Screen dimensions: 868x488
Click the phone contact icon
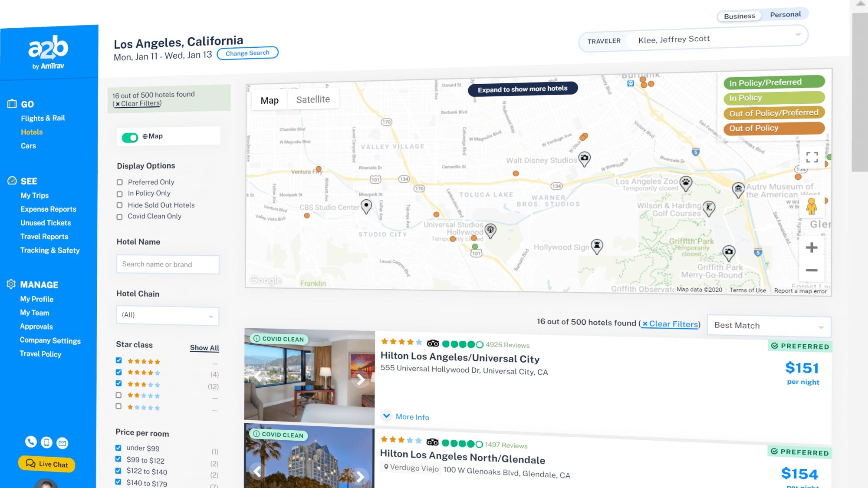pyautogui.click(x=31, y=442)
